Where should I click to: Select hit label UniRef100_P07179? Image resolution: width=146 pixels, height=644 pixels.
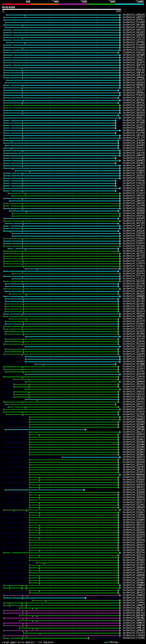coord(134,276)
